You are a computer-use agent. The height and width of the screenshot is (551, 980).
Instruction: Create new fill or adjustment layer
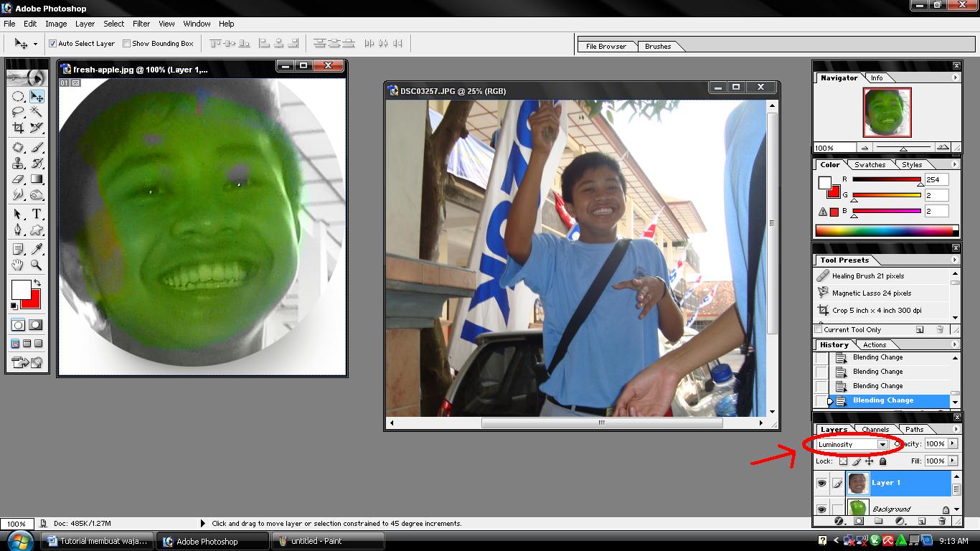click(900, 521)
